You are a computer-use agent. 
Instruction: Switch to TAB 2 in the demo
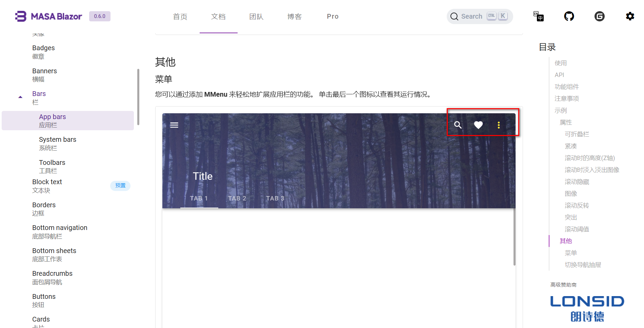(x=237, y=198)
